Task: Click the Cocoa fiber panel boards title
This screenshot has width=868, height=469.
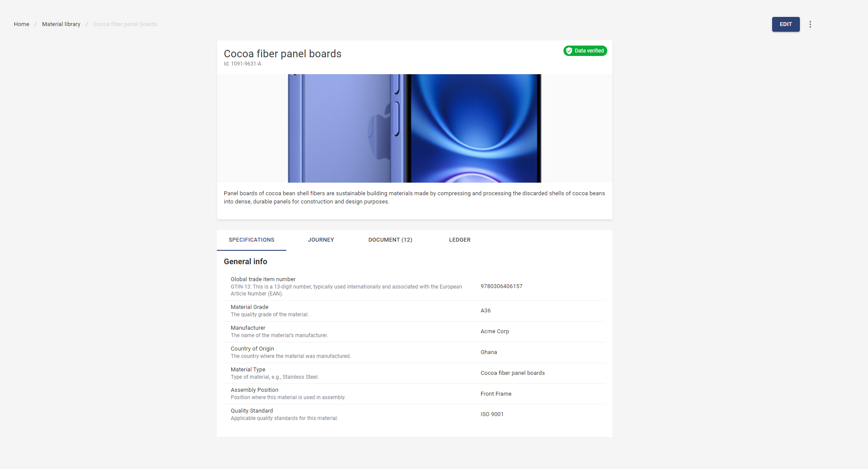Action: click(282, 54)
